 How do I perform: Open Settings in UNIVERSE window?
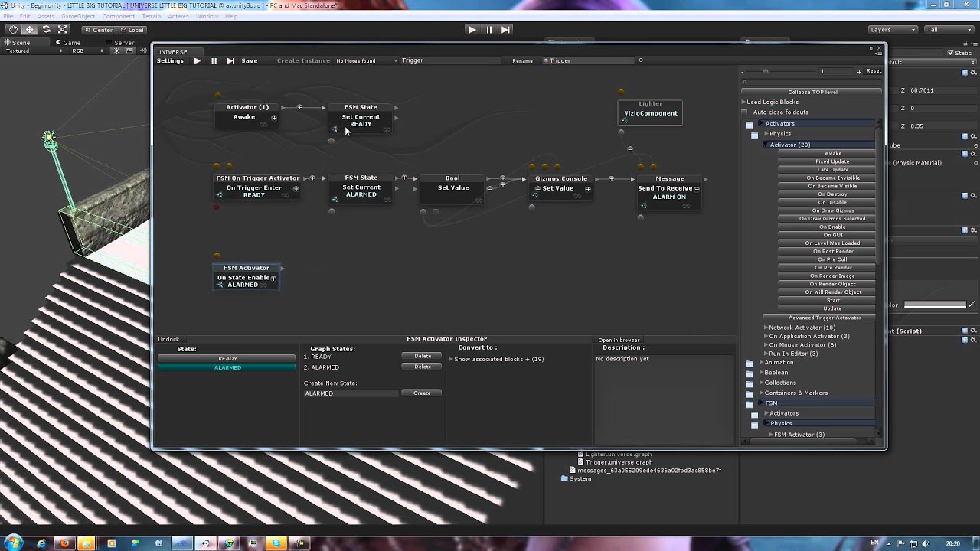170,61
